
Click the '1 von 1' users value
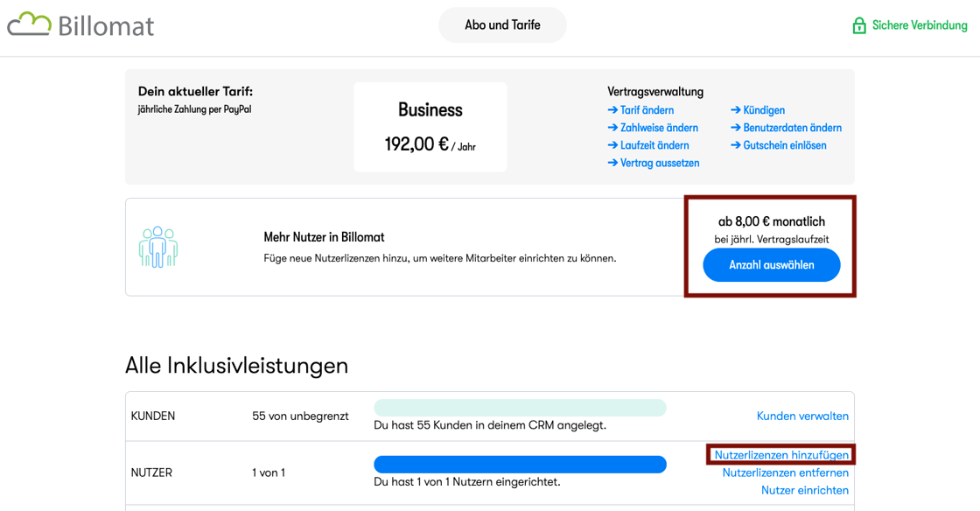click(x=269, y=472)
